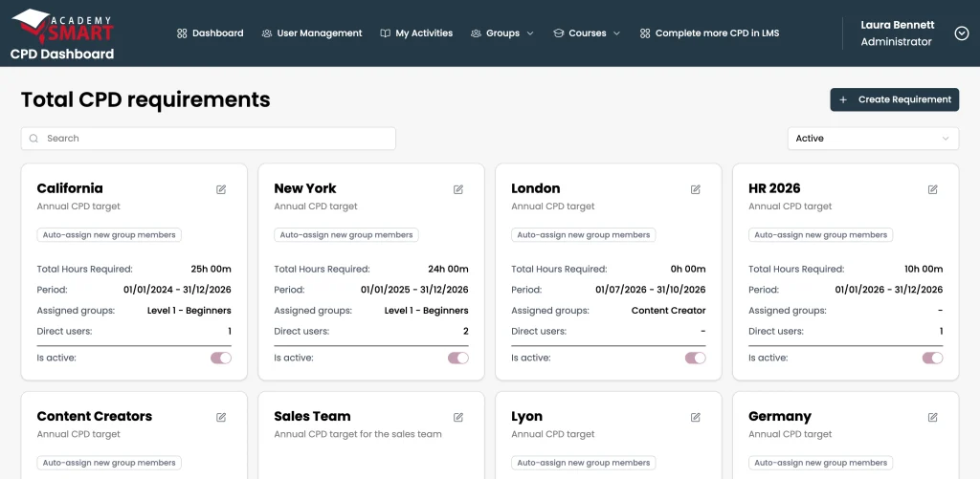
Task: Toggle Is active for New York
Action: click(x=458, y=358)
